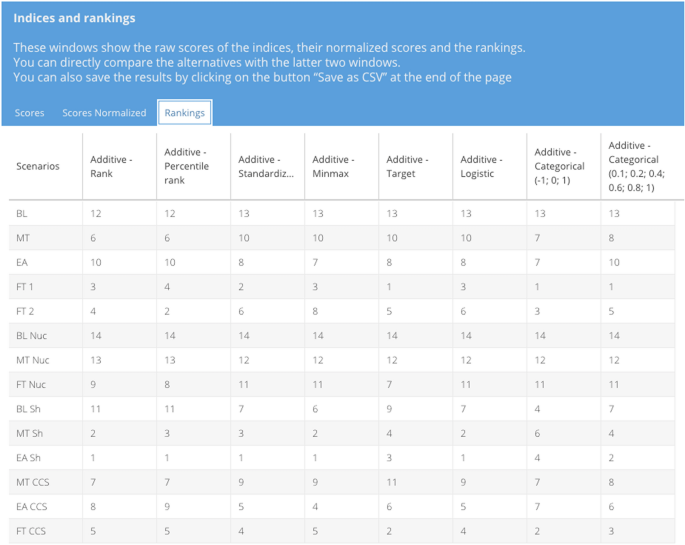Click the FT 1 scenario row label
This screenshot has width=685, height=545.
click(x=26, y=287)
